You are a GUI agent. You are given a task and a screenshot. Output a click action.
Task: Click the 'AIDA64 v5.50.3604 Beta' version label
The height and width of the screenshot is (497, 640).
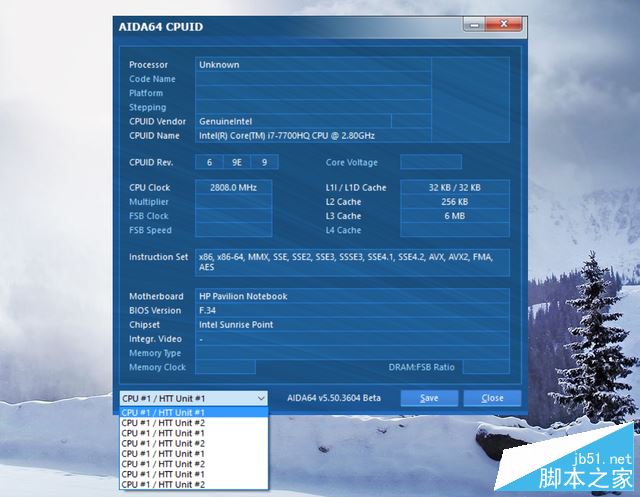click(x=334, y=398)
